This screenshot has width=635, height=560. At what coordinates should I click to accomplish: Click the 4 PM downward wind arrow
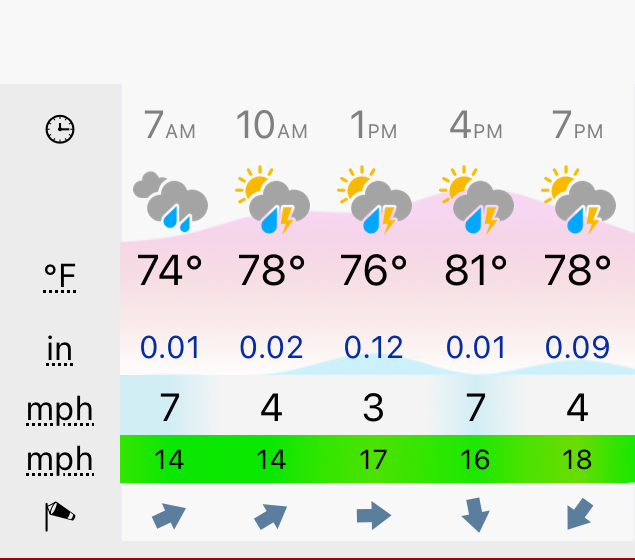tap(476, 515)
